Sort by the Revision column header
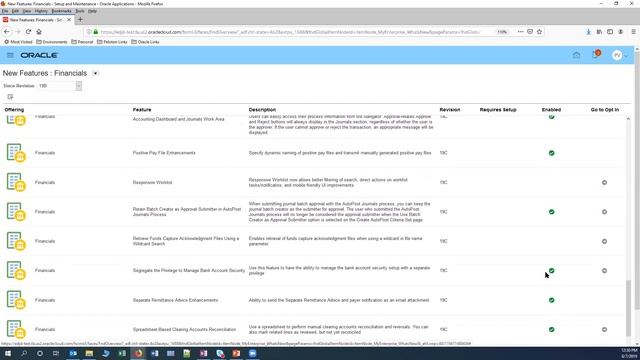This screenshot has height=360, width=640. pyautogui.click(x=450, y=110)
